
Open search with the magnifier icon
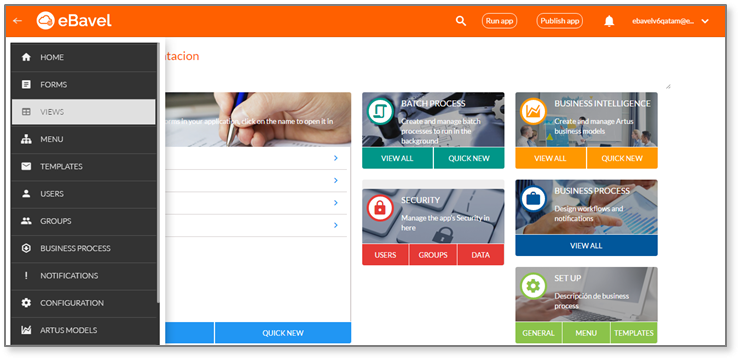(x=461, y=21)
